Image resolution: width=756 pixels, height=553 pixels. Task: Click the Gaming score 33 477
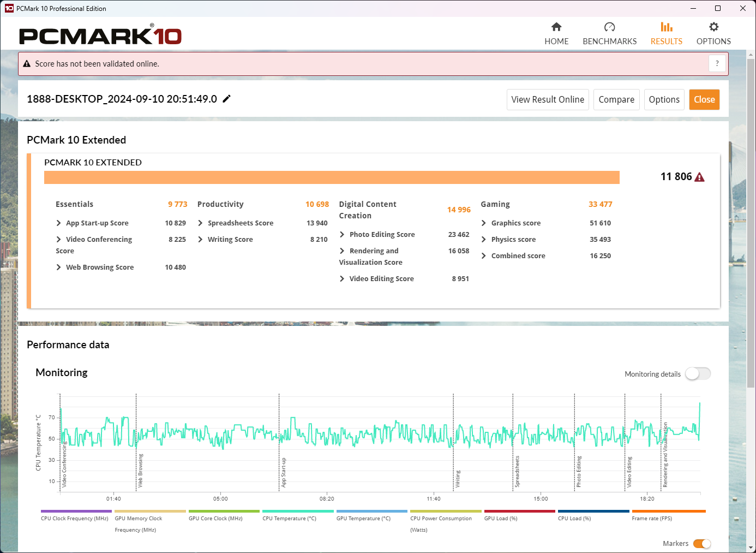pos(600,204)
